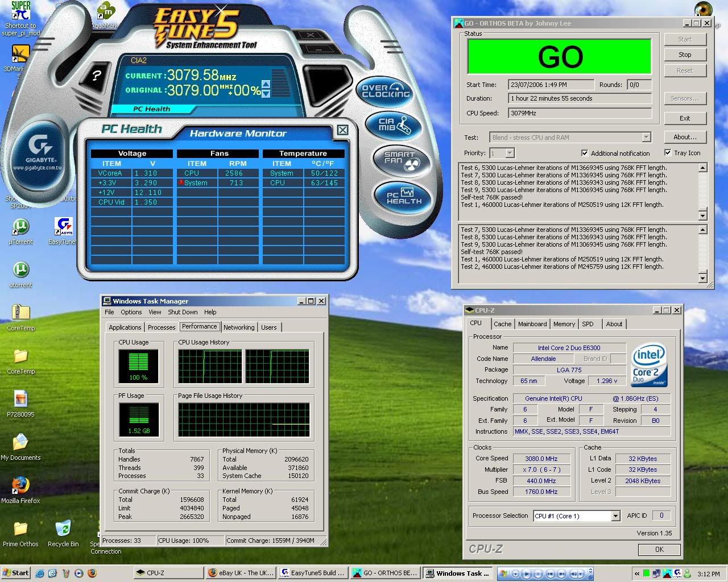Decrease frequency with EasyTune5 down arrow

click(266, 94)
